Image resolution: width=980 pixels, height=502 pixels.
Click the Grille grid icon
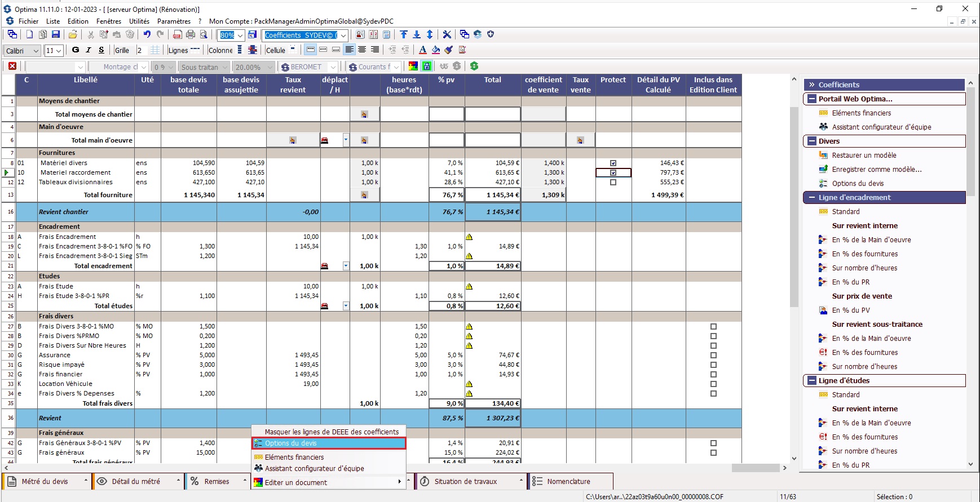tap(155, 50)
